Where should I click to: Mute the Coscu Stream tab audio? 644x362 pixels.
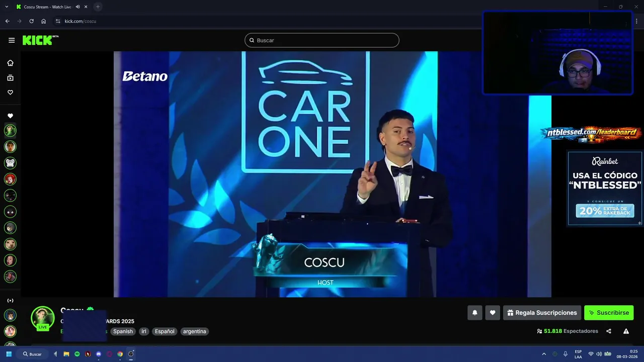click(77, 7)
